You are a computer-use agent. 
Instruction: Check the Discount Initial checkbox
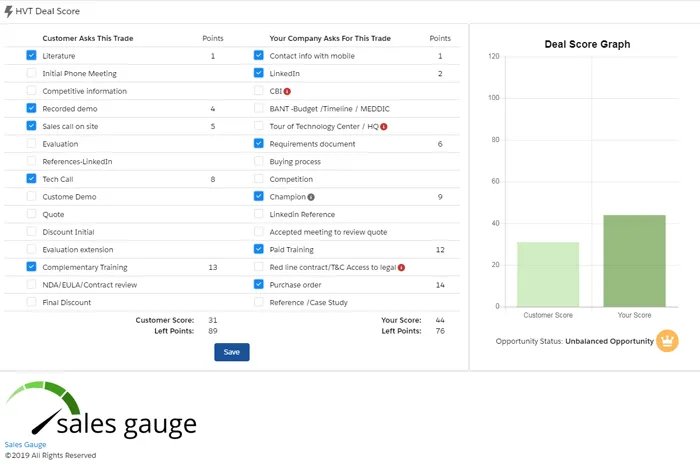(x=31, y=232)
